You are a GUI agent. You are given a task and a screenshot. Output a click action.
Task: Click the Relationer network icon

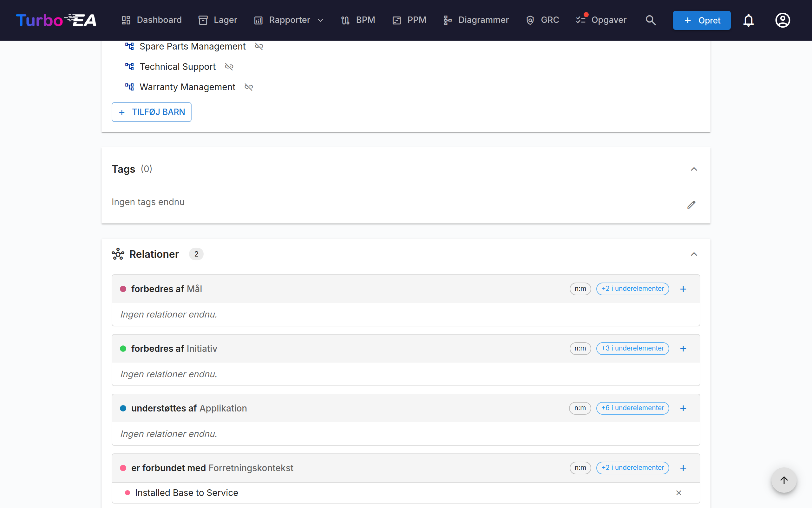point(118,254)
